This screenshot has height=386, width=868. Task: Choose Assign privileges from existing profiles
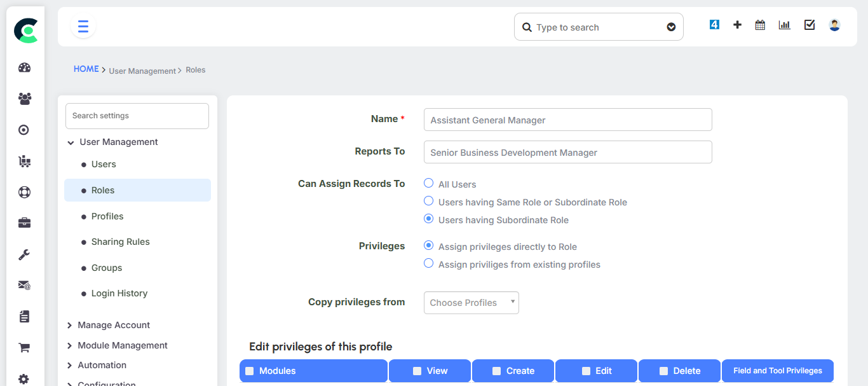coord(429,263)
